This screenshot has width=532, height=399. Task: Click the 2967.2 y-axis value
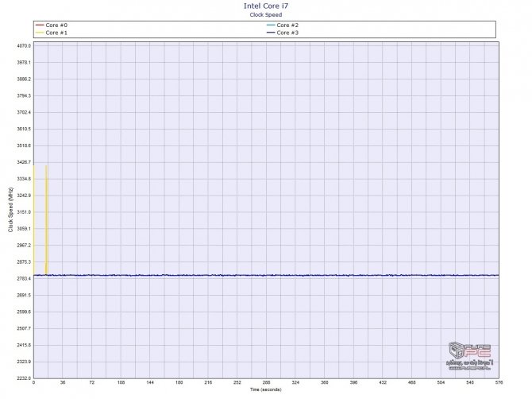[24, 245]
